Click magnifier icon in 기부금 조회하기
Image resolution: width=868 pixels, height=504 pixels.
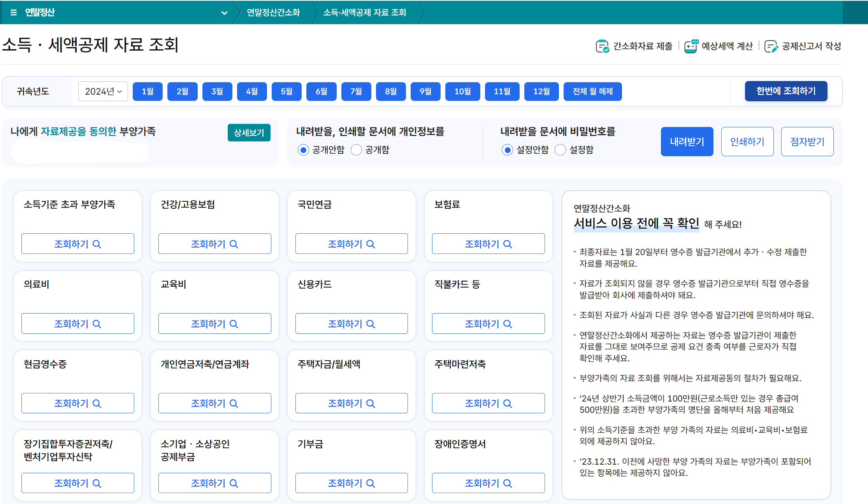(x=371, y=483)
